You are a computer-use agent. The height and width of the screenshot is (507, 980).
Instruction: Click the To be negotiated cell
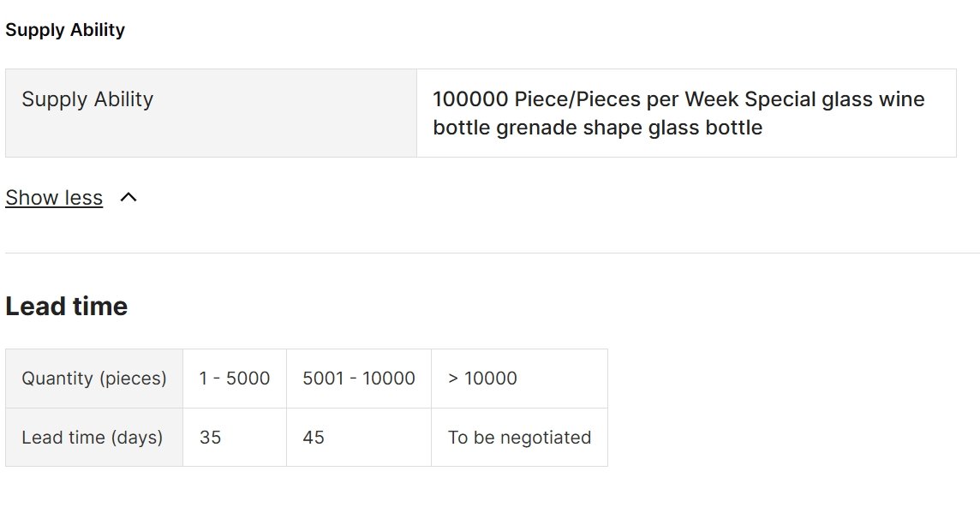click(519, 438)
